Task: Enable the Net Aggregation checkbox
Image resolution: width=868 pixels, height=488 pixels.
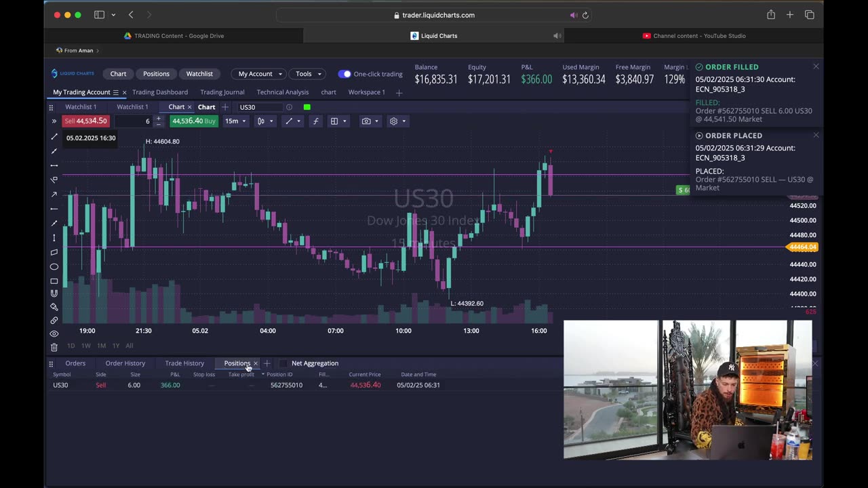Action: click(283, 363)
